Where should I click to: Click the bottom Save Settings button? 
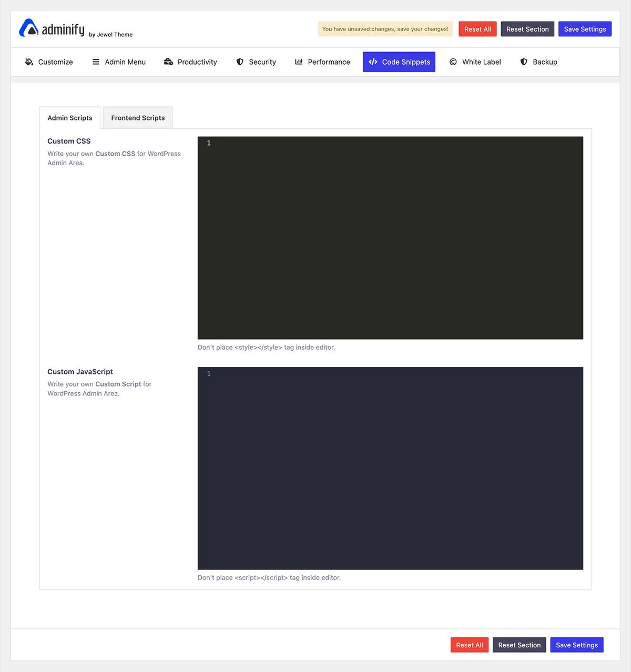click(577, 645)
